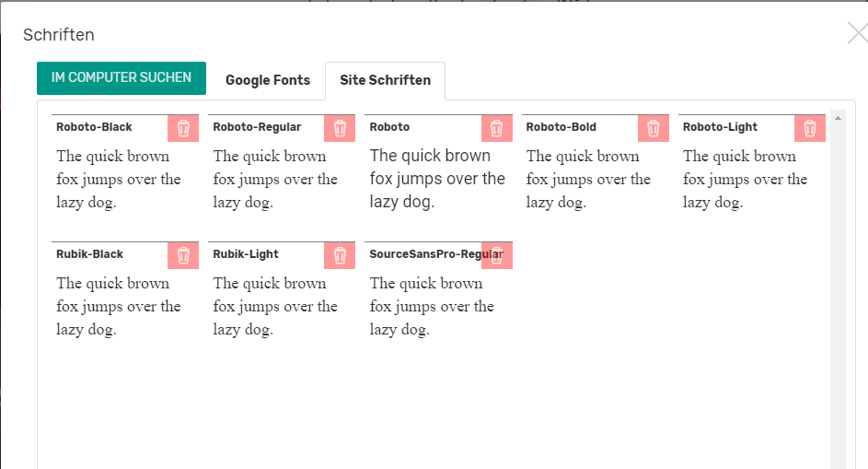Delete the Roboto-Regular font
Screen dimensions: 868x469
click(340, 128)
